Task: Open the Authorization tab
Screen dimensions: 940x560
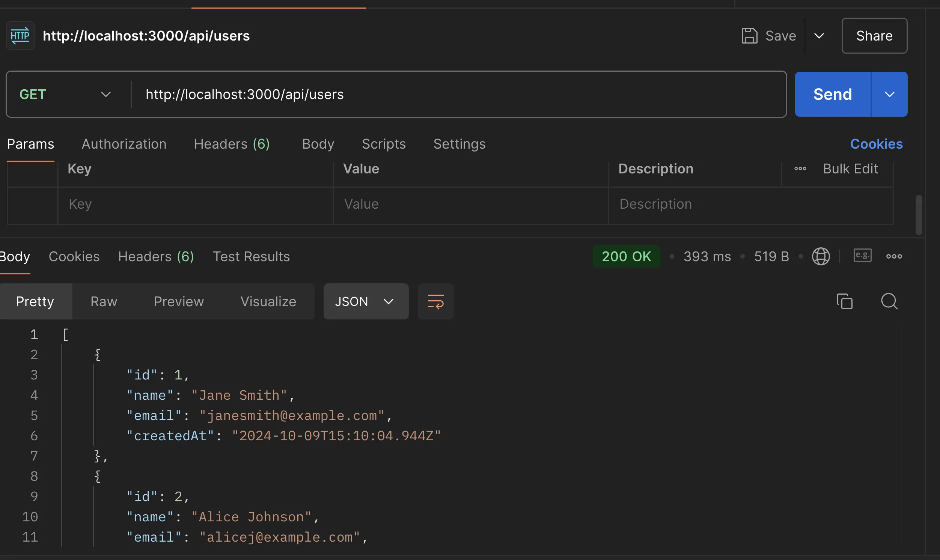Action: point(124,144)
